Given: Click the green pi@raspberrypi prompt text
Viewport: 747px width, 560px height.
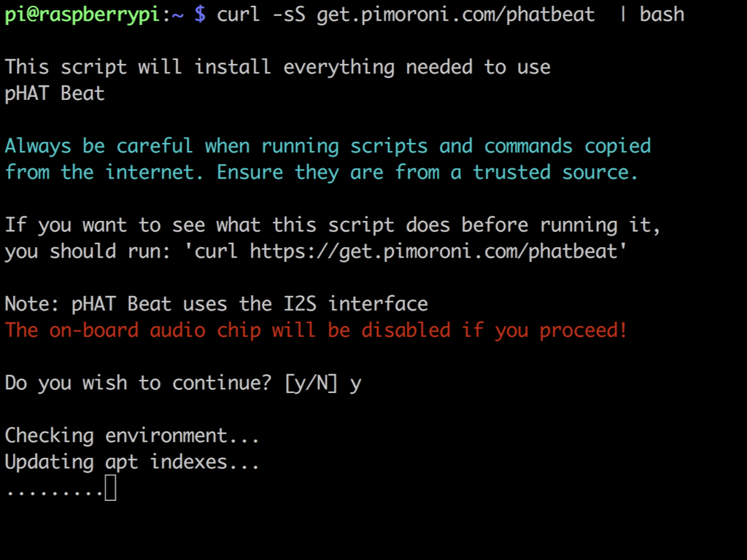Looking at the screenshot, I should click(x=82, y=15).
